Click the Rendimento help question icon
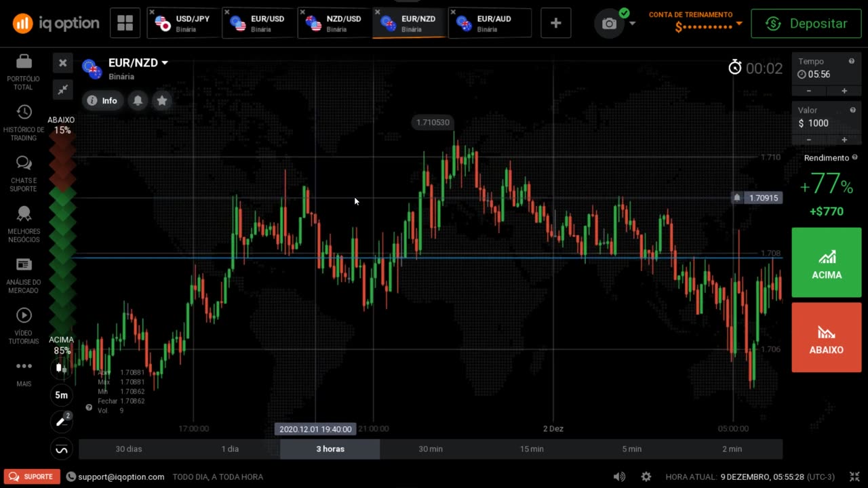The width and height of the screenshot is (868, 488). pyautogui.click(x=854, y=157)
